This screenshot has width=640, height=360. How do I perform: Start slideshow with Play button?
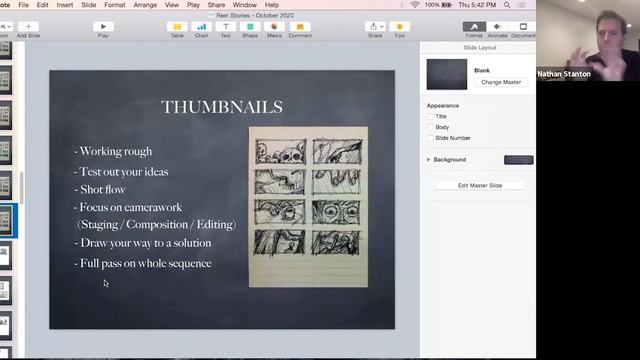pos(103,27)
